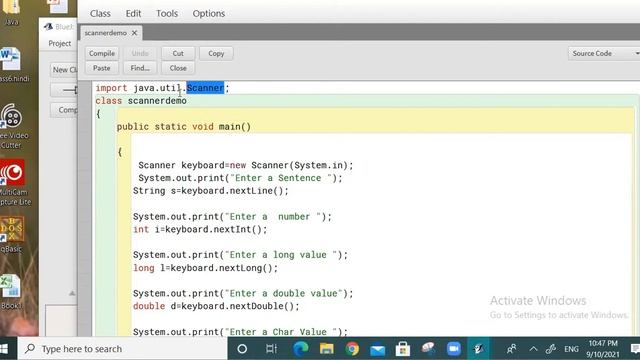Open Task View on taskbar
Viewport: 640px width, 360px height.
pos(271,349)
